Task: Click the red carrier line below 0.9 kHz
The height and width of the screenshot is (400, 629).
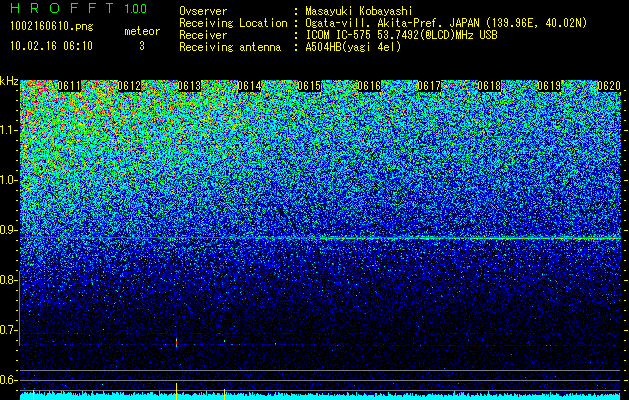Action: pos(321,238)
